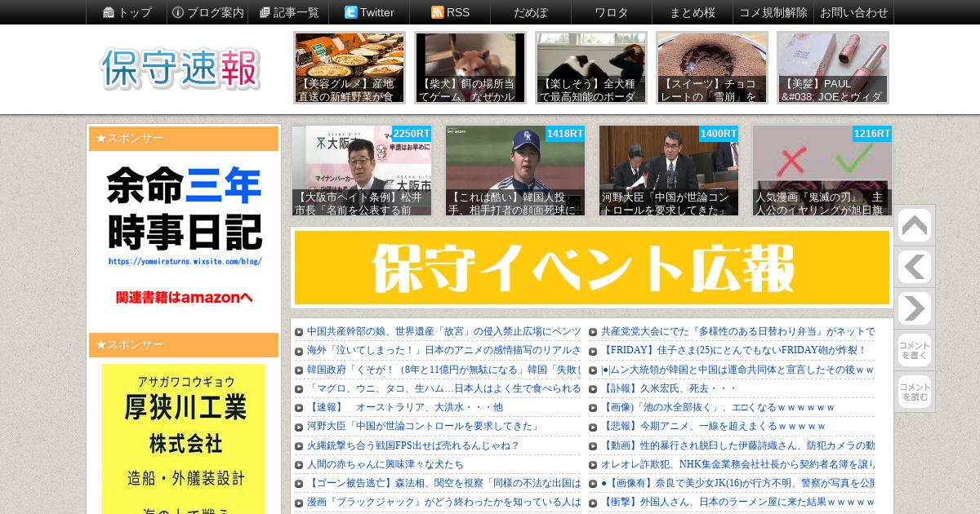Image resolution: width=980 pixels, height=514 pixels.
Task: Open the 1418RT 韓国人投手 article thumbnail
Action: (x=515, y=171)
